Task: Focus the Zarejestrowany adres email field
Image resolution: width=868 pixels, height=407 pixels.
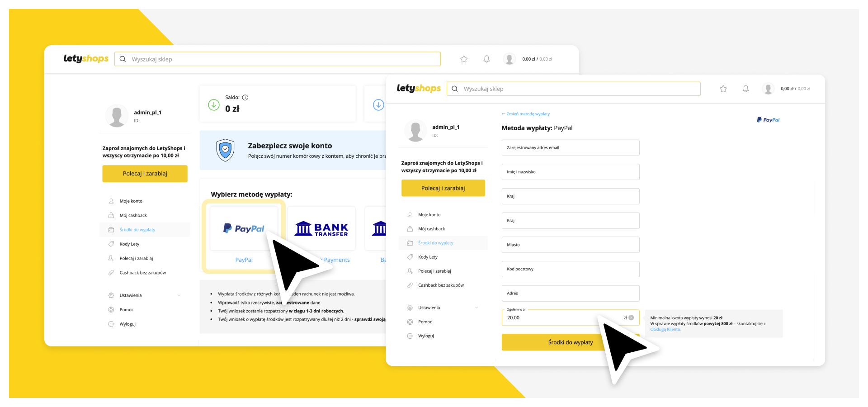Action: click(571, 148)
